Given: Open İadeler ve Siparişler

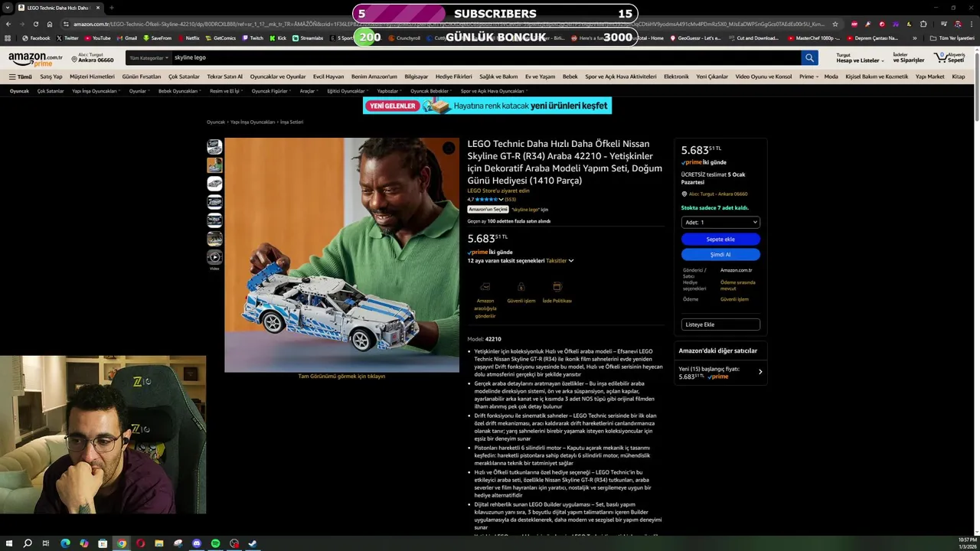Looking at the screenshot, I should 909,58.
